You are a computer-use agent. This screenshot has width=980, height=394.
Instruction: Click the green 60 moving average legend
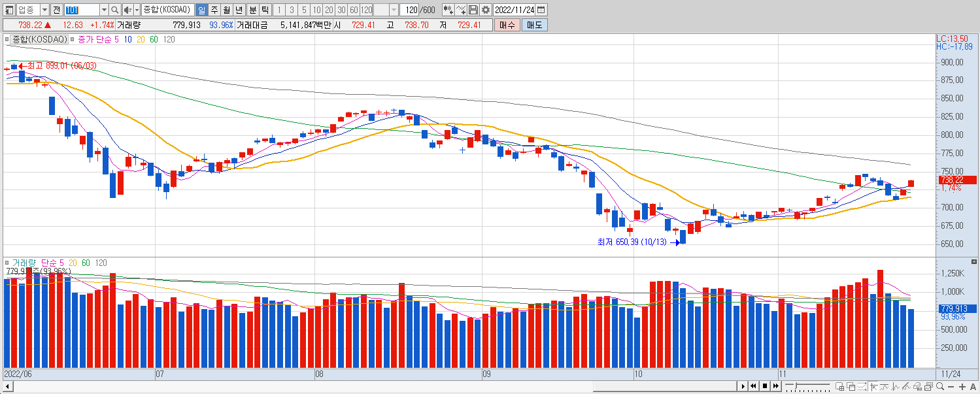[154, 39]
